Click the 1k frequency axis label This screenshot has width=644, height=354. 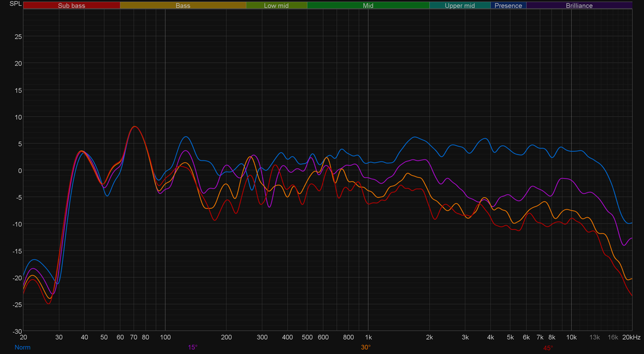[369, 337]
